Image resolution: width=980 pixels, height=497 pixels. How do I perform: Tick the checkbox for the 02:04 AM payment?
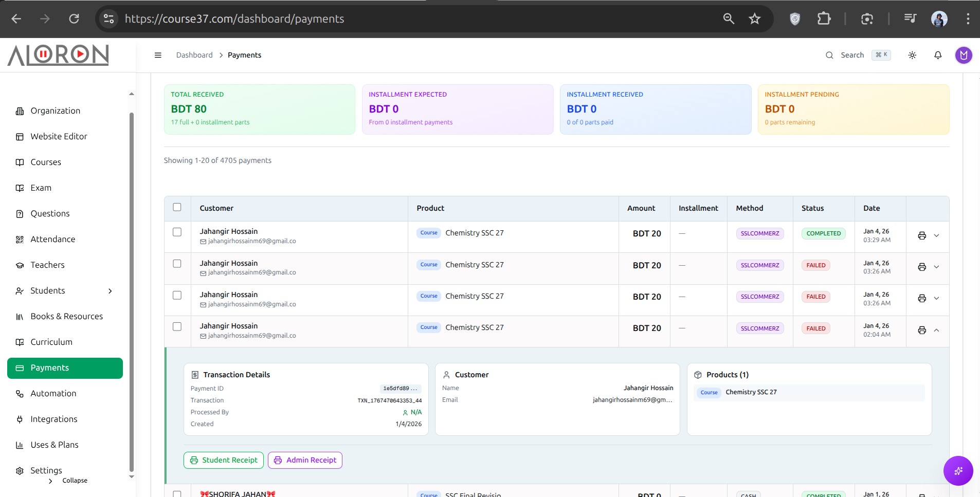(177, 327)
